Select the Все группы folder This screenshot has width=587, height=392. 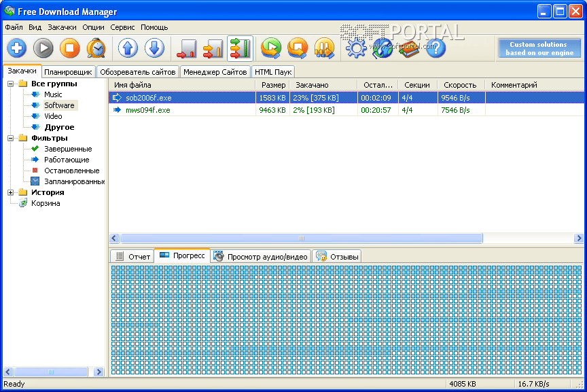tap(54, 84)
